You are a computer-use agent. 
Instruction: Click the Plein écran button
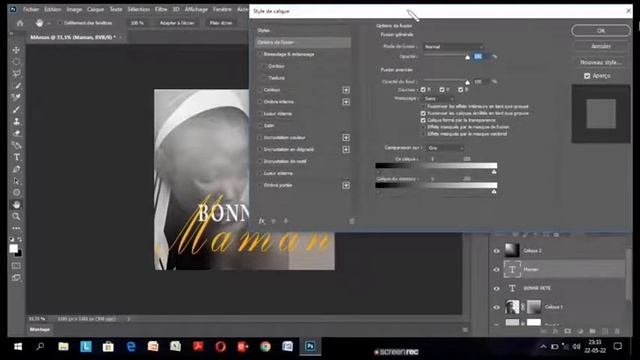(221, 23)
